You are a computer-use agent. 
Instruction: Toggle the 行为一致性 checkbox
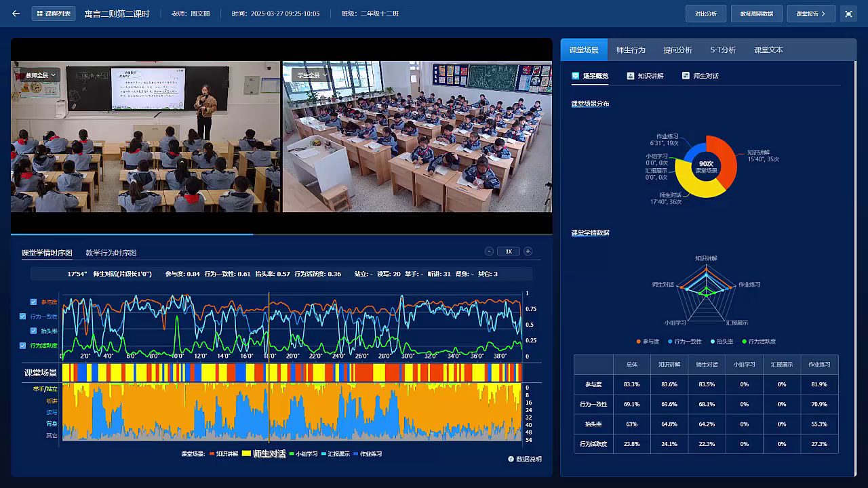click(23, 317)
